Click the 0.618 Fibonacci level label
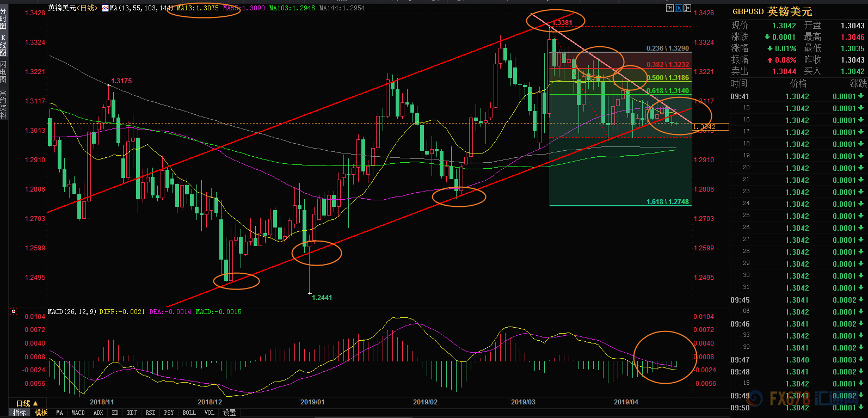Image resolution: width=868 pixels, height=418 pixels. [668, 91]
